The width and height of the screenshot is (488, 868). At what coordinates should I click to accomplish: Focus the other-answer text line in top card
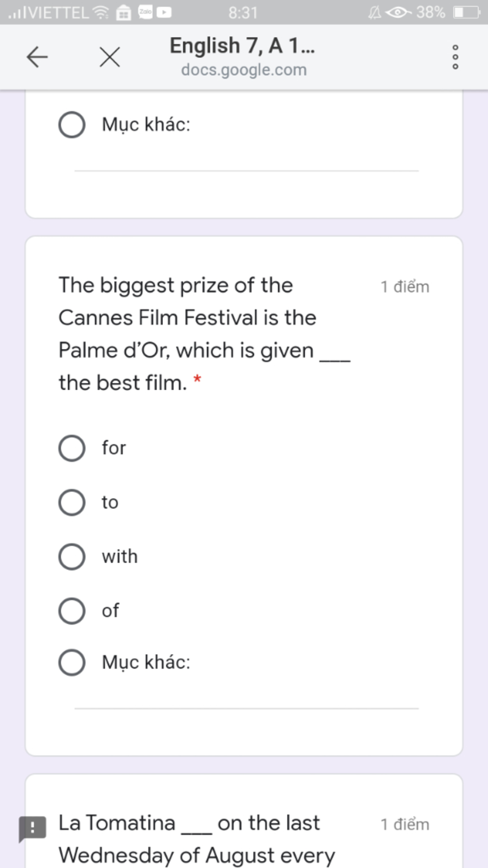246,161
